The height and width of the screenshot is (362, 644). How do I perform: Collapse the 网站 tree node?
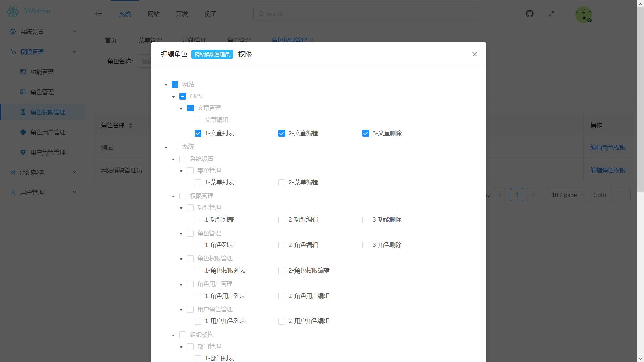pos(166,85)
